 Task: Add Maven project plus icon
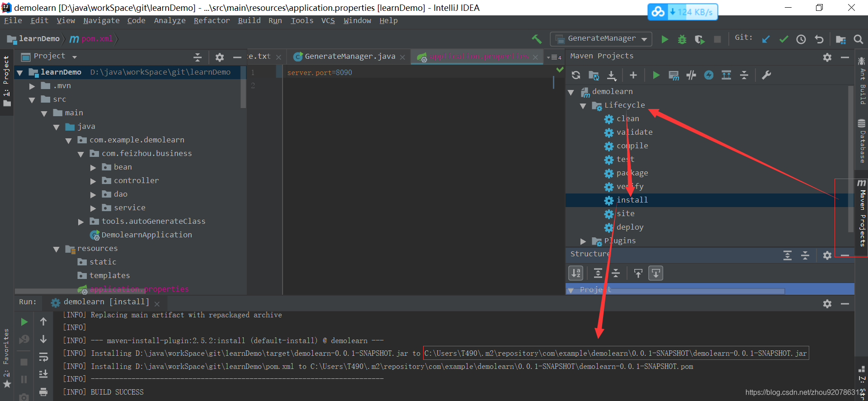[x=633, y=75]
